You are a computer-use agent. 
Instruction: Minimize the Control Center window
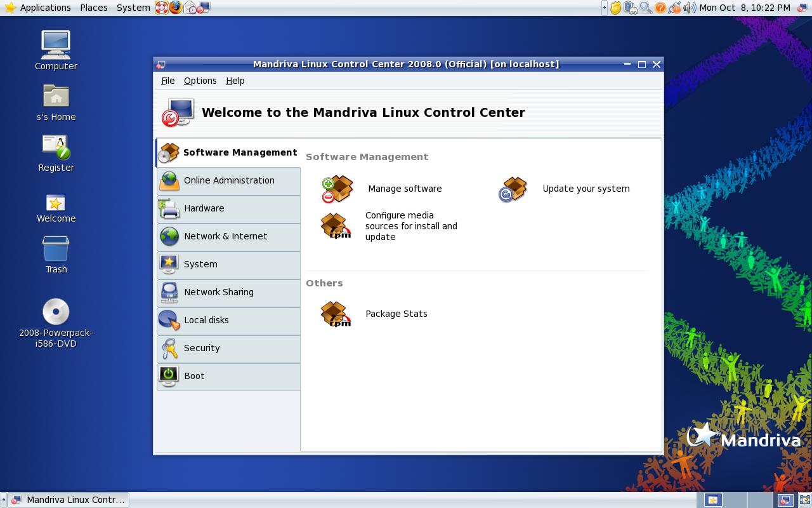click(627, 64)
